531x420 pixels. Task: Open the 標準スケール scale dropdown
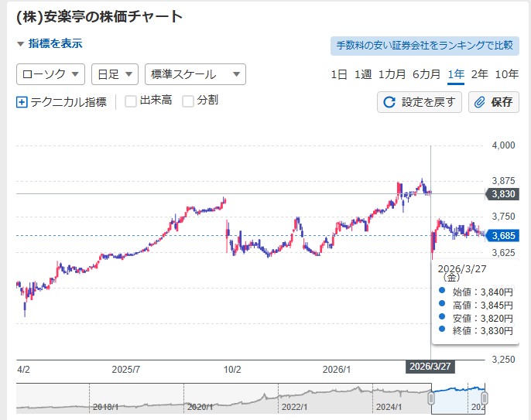point(195,74)
